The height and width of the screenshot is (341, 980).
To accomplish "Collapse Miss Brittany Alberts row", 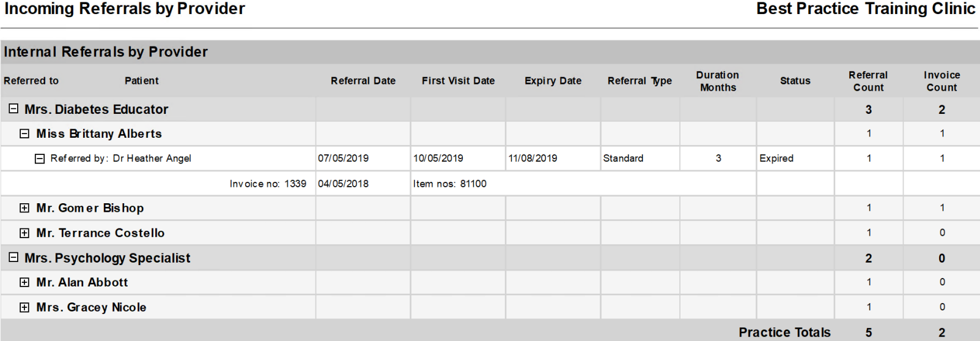I will 24,133.
